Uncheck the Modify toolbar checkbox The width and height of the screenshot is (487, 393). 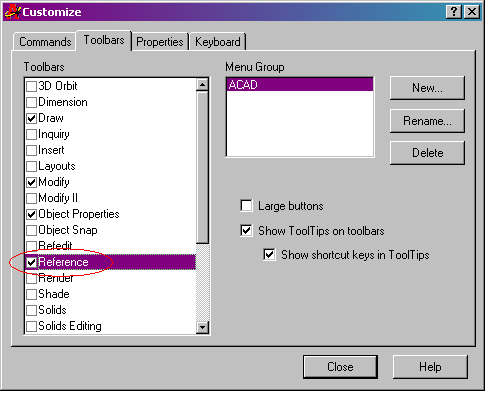click(31, 182)
